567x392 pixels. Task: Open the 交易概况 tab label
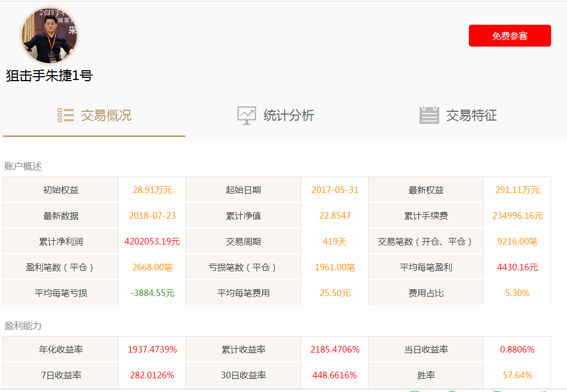[x=106, y=116]
